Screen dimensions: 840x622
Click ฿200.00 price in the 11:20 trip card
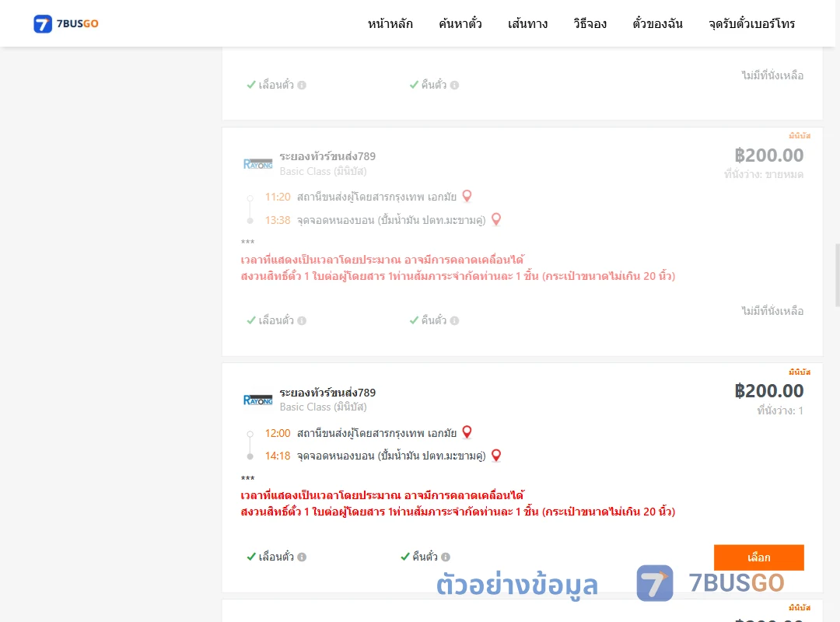point(768,155)
